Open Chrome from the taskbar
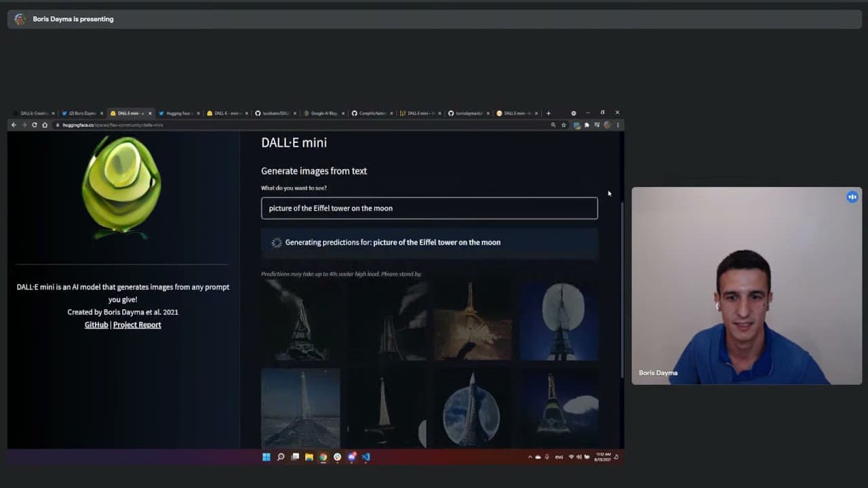This screenshot has width=868, height=488. click(323, 457)
